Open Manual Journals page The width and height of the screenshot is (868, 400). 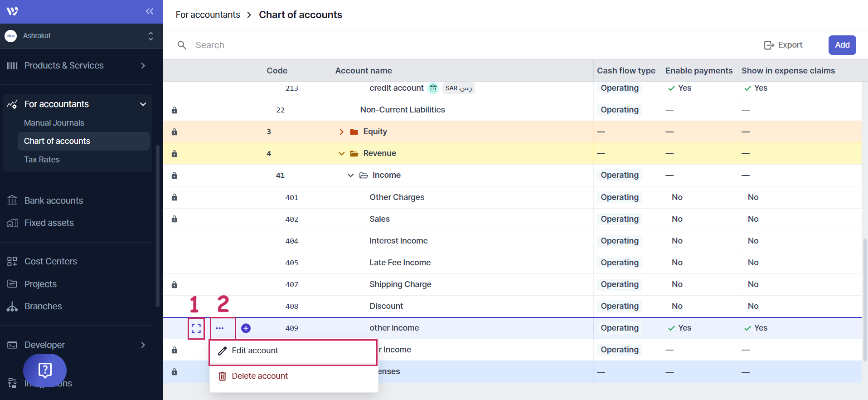click(x=54, y=123)
